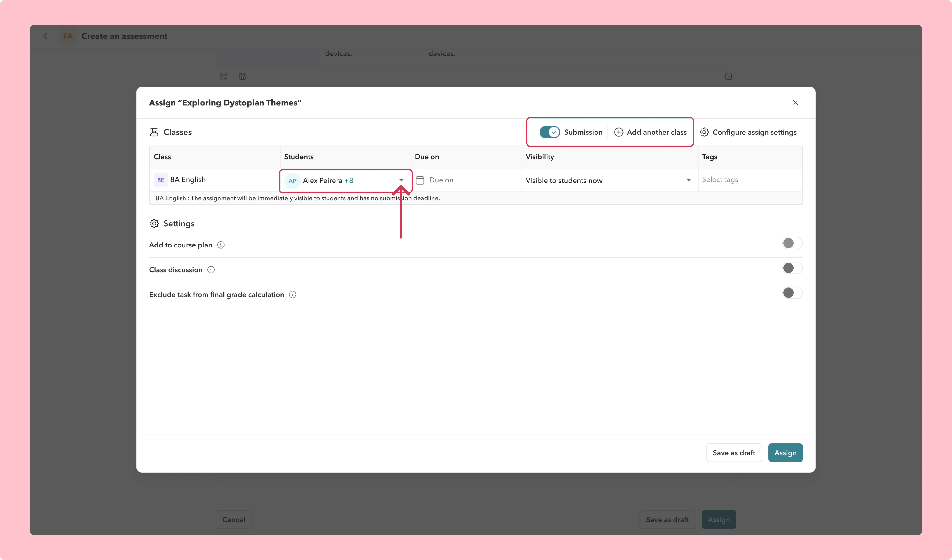Click the Settings section gear icon
Image resolution: width=952 pixels, height=560 pixels.
[x=154, y=223]
